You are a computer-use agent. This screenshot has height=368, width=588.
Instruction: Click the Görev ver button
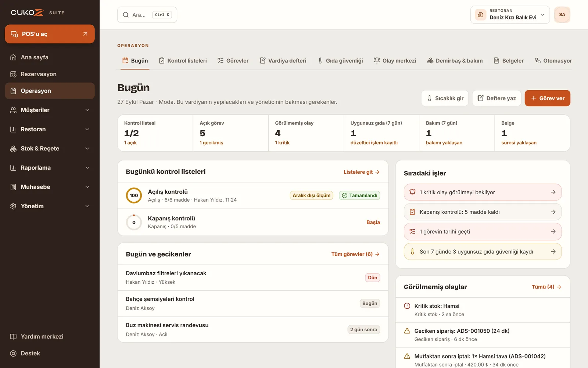coord(547,98)
